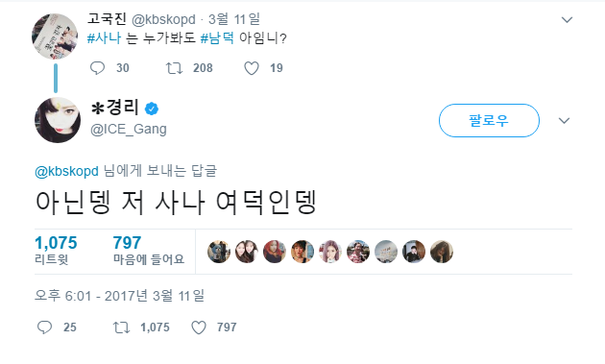The height and width of the screenshot is (364, 605).
Task: Open the tweet timestamp 오후 6:01 - 2017년 3월 11일
Action: (120, 296)
